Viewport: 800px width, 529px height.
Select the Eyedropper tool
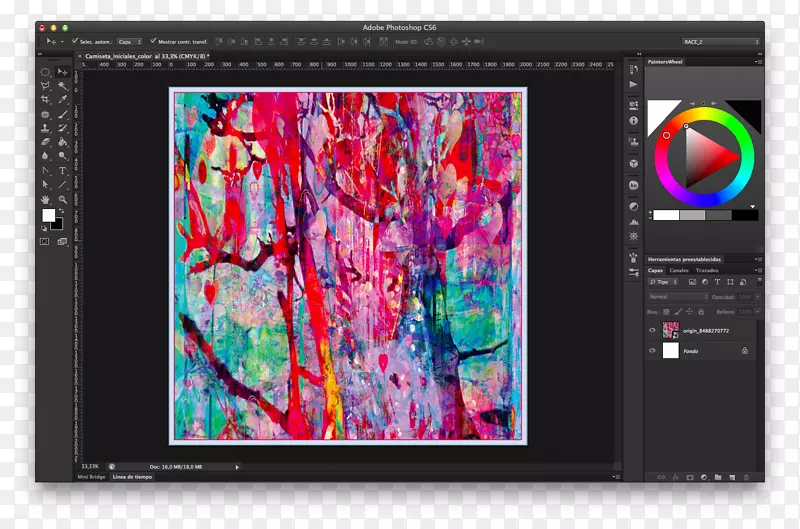62,100
